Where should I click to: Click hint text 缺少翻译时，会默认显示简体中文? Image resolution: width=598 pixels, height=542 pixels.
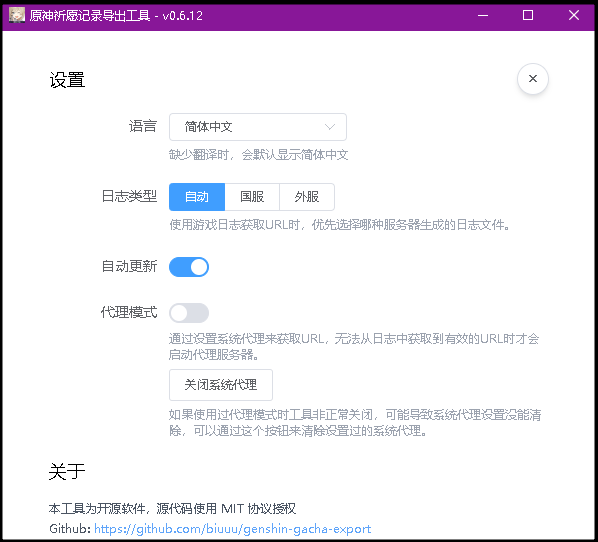click(x=259, y=155)
